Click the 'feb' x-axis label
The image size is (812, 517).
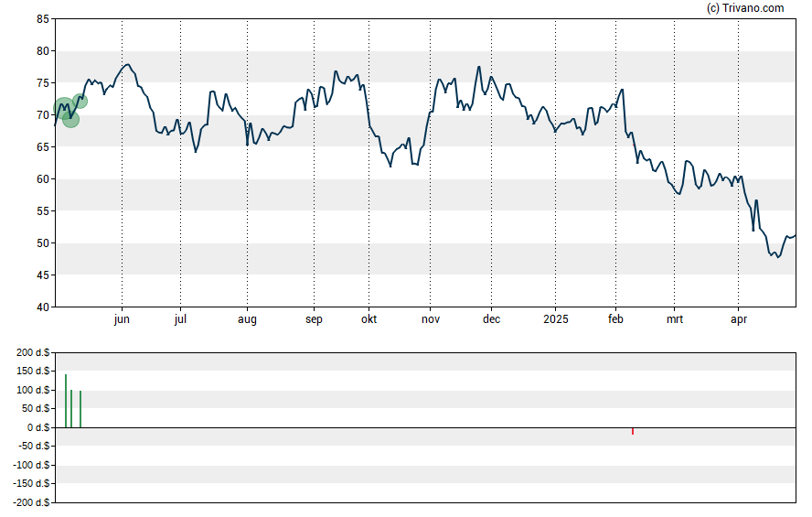615,319
